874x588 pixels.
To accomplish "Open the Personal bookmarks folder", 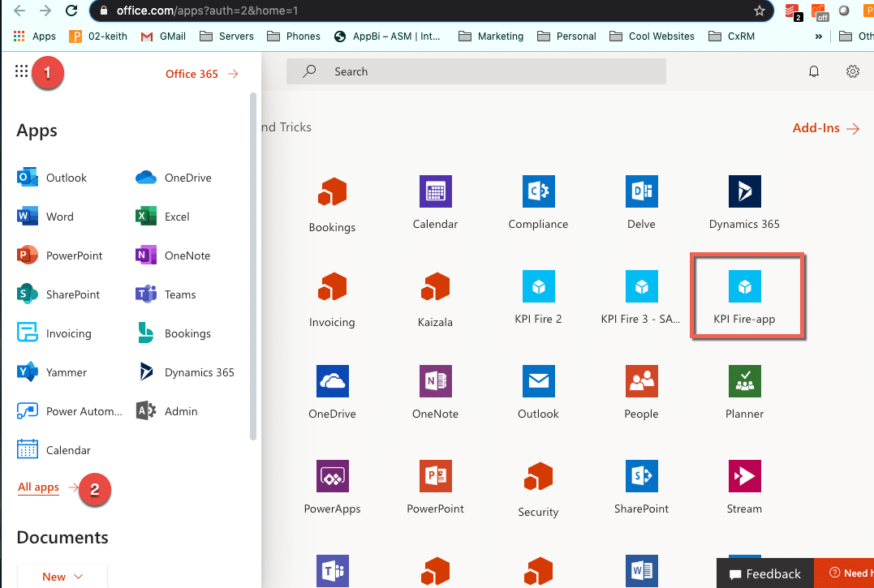I will tap(567, 36).
